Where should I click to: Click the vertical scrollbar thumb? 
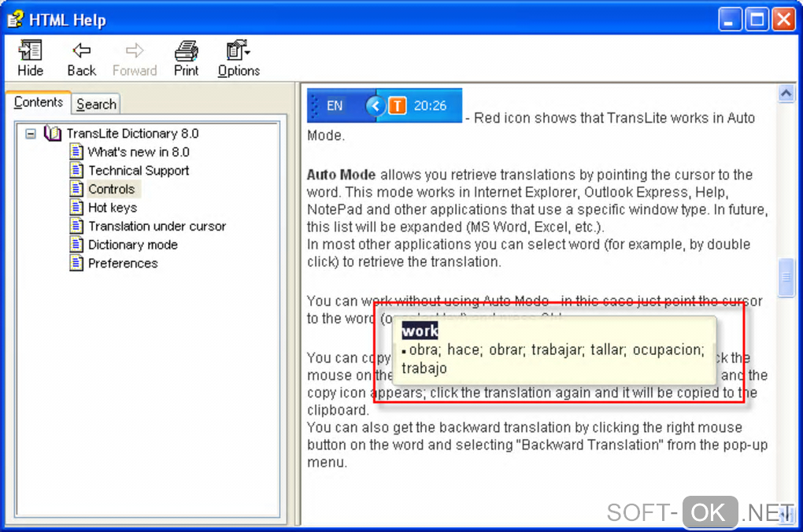point(786,278)
